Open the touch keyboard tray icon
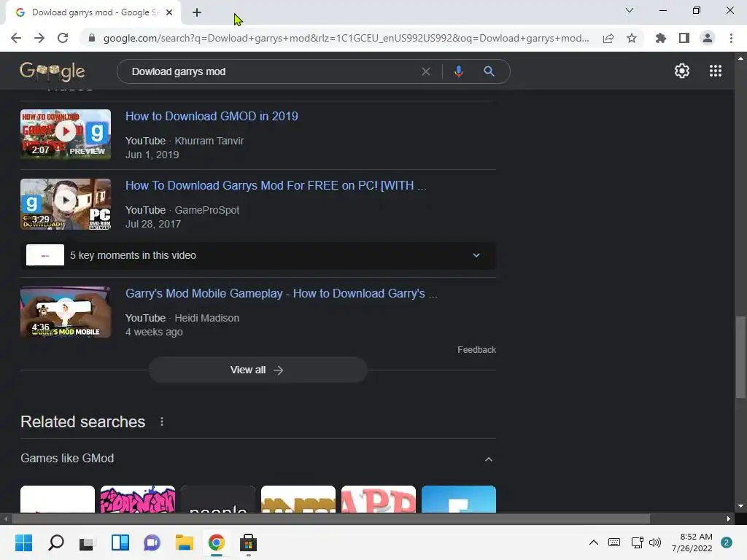Image resolution: width=747 pixels, height=560 pixels. (614, 542)
